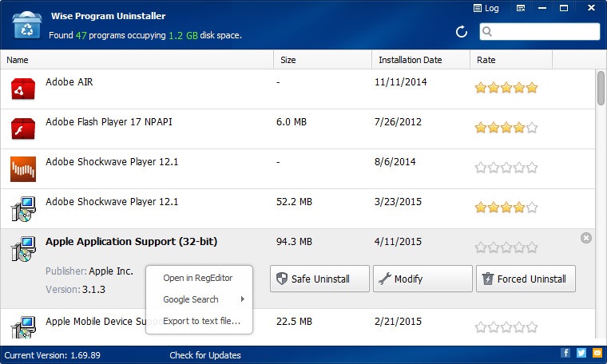Image resolution: width=607 pixels, height=364 pixels.
Task: Sort the list by the Name column
Action: pyautogui.click(x=137, y=60)
